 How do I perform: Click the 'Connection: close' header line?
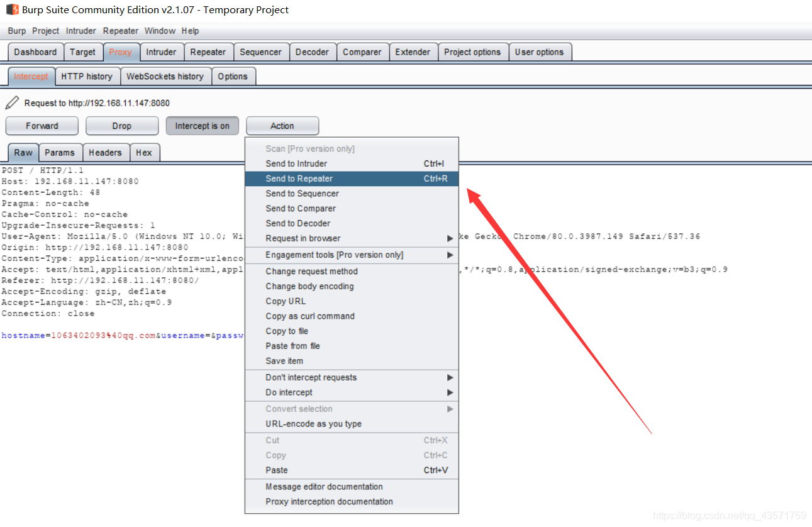coord(48,313)
